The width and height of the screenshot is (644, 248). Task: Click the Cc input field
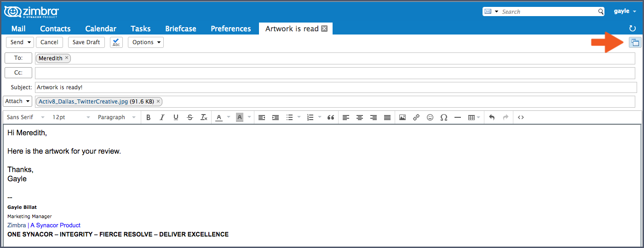point(335,73)
